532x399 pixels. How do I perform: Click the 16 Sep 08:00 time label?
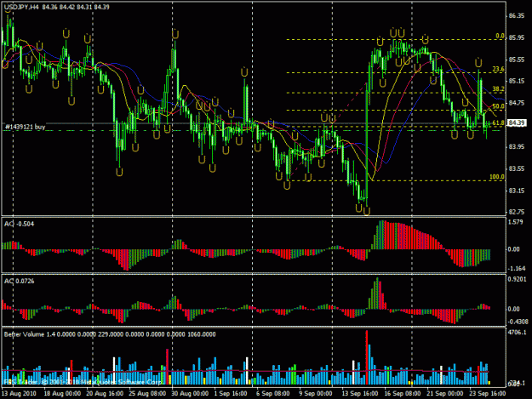(402, 394)
